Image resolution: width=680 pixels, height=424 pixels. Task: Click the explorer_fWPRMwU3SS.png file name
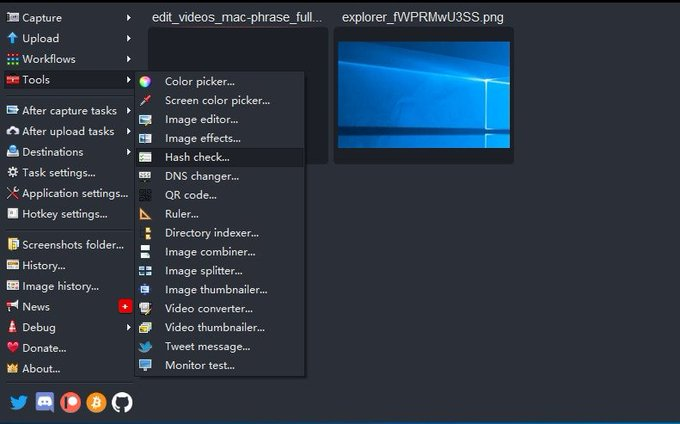[x=423, y=17]
